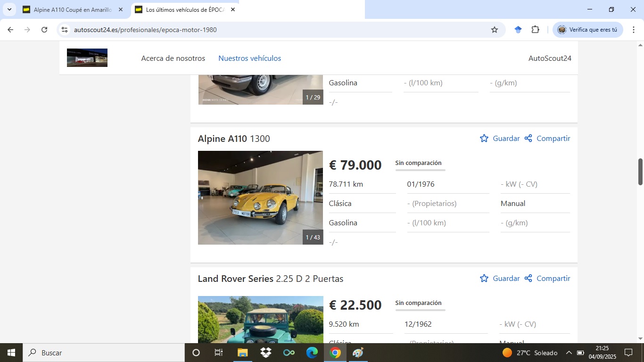Open Land Rover Series 2.25 D listing title
This screenshot has width=644, height=362.
[x=271, y=279]
